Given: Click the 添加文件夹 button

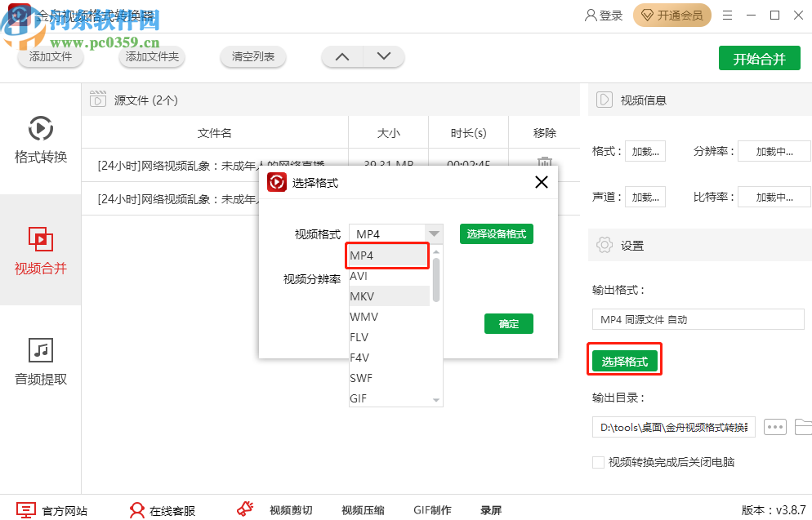Looking at the screenshot, I should pos(152,56).
